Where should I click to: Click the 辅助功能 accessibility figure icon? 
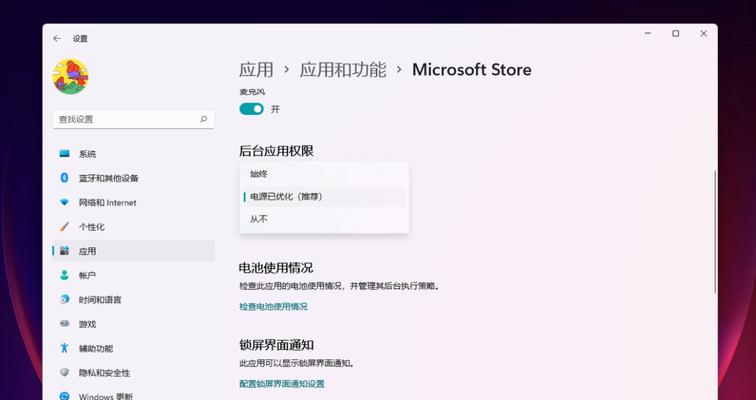(x=64, y=348)
